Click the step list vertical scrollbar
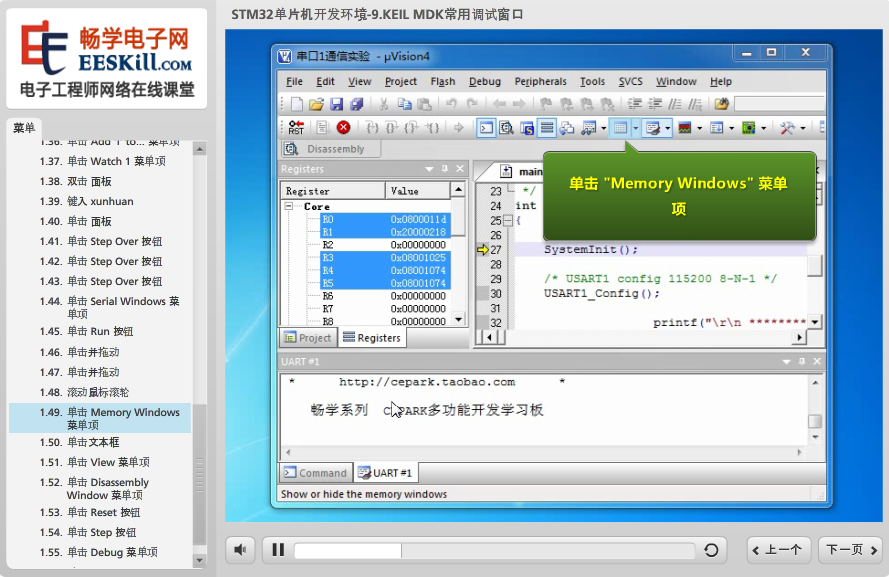The height and width of the screenshot is (577, 889). pyautogui.click(x=199, y=355)
